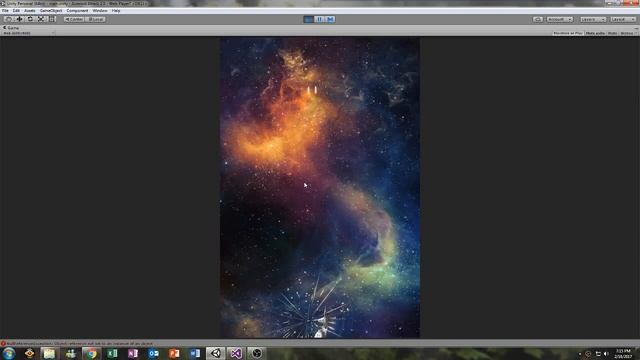Open the Cloud services button

[538, 19]
